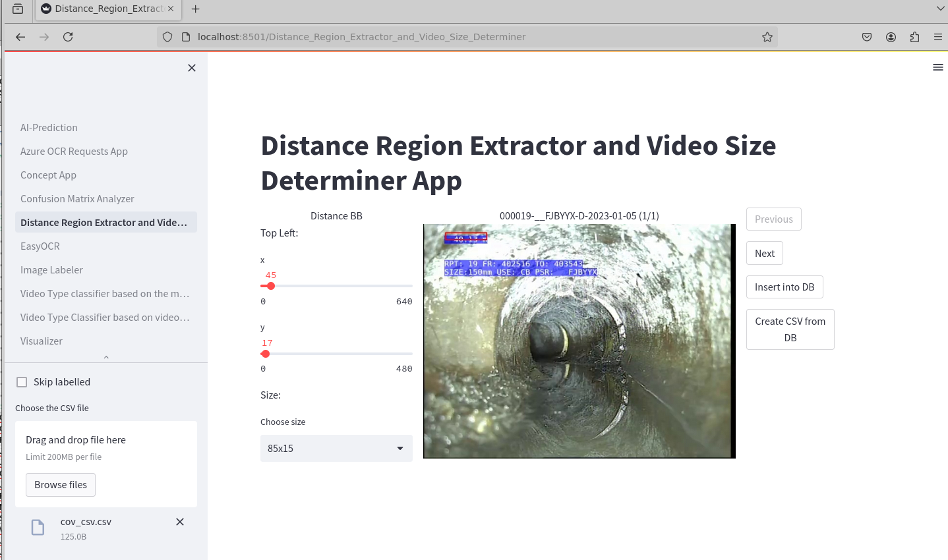Click the Browse files button
This screenshot has height=560, width=948.
pyautogui.click(x=61, y=485)
